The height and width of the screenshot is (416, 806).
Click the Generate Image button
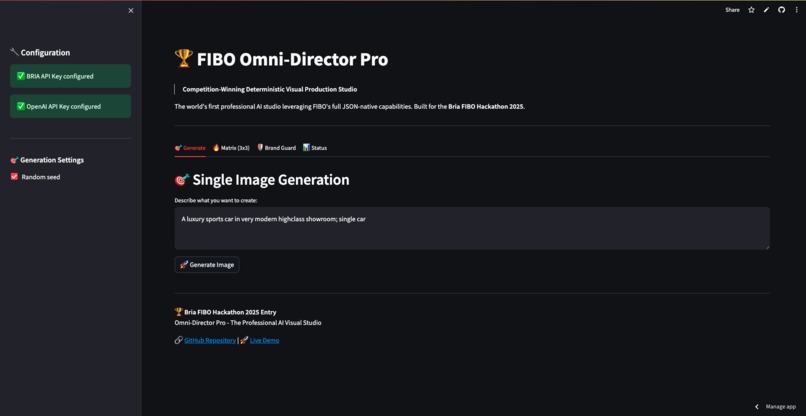pos(207,264)
